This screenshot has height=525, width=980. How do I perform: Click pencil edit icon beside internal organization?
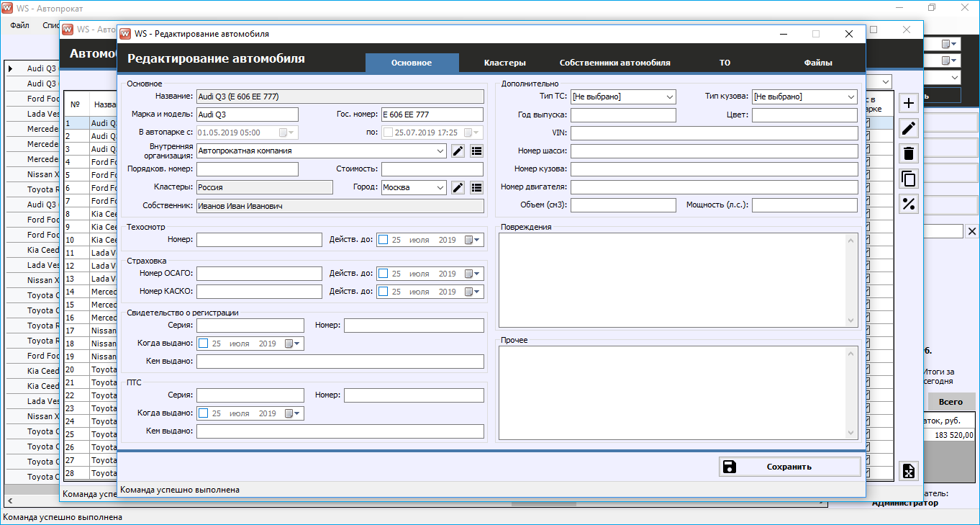click(x=458, y=151)
